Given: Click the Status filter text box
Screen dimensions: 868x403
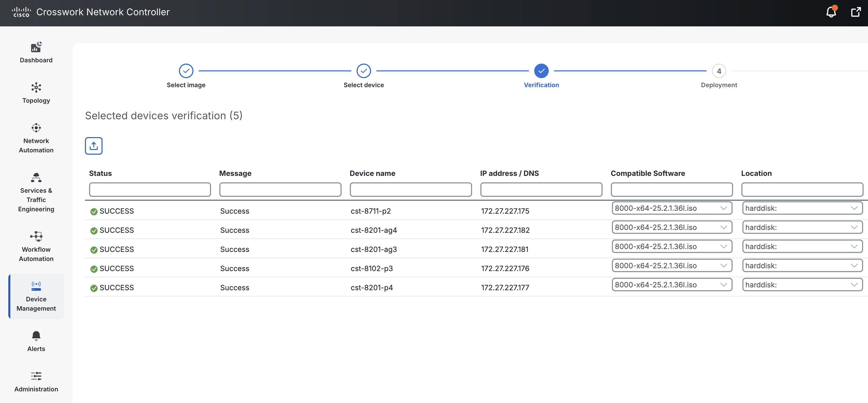Looking at the screenshot, I should [150, 190].
